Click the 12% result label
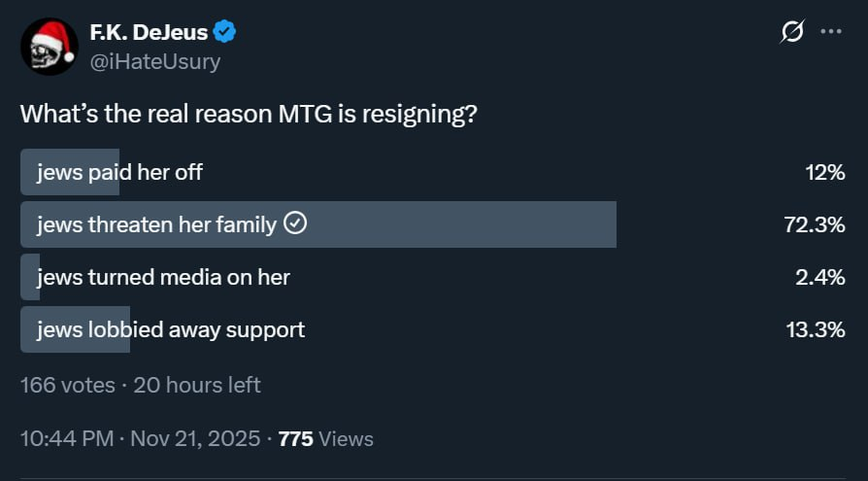Viewport: 868px width, 481px height. coord(825,172)
